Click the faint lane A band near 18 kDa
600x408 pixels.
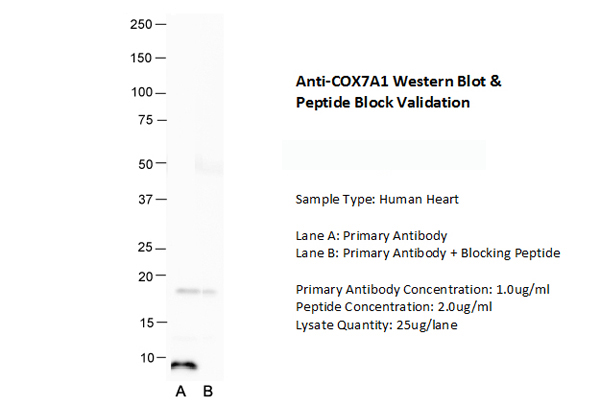187,291
